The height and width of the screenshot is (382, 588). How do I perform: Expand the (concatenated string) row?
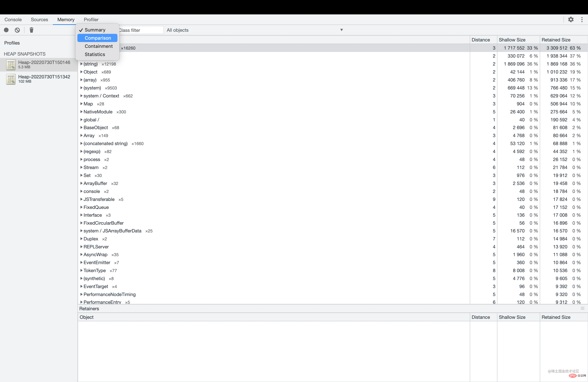coord(81,144)
